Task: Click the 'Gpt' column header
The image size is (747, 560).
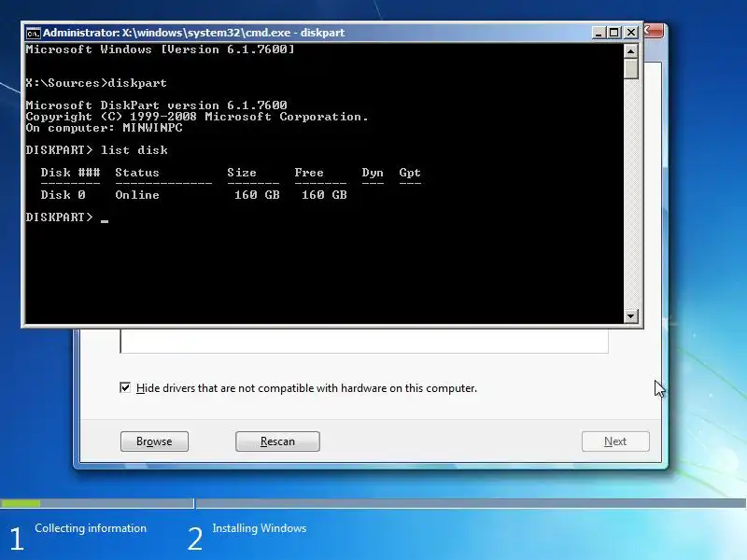Action: [410, 173]
